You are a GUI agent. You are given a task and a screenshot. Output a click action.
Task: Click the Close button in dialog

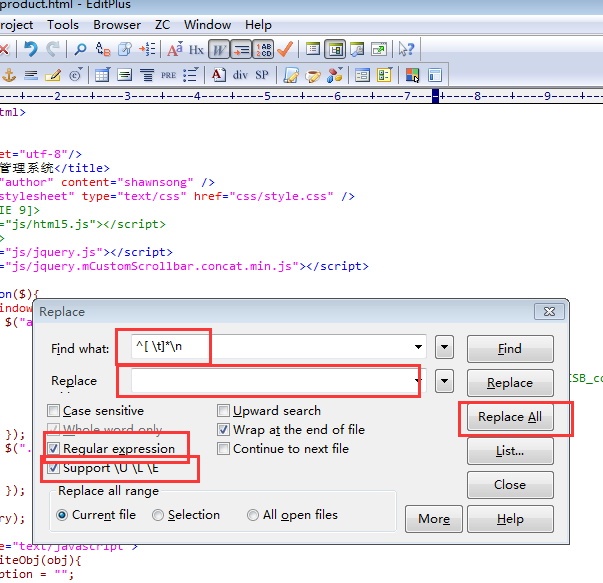pos(510,485)
